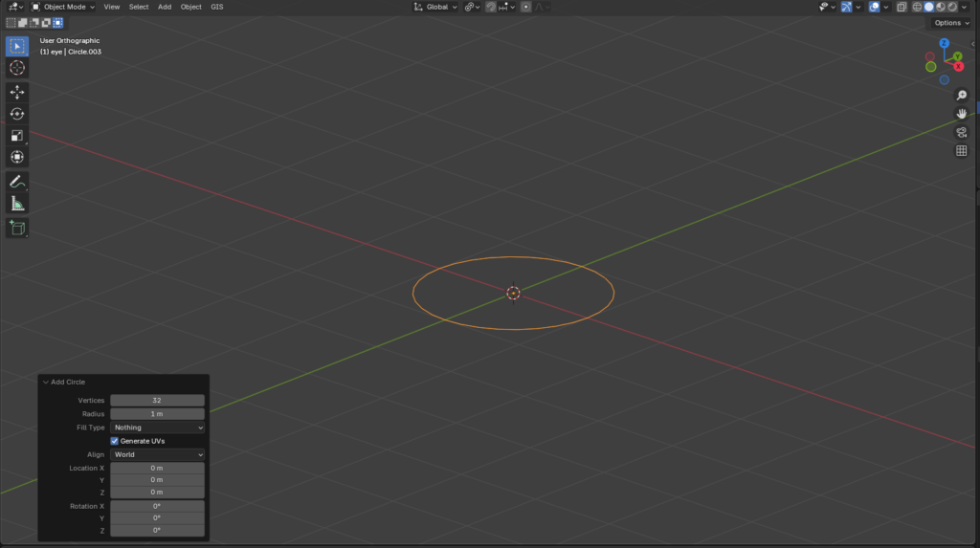Toggle snapping magnet
This screenshot has height=548, width=980.
(491, 7)
